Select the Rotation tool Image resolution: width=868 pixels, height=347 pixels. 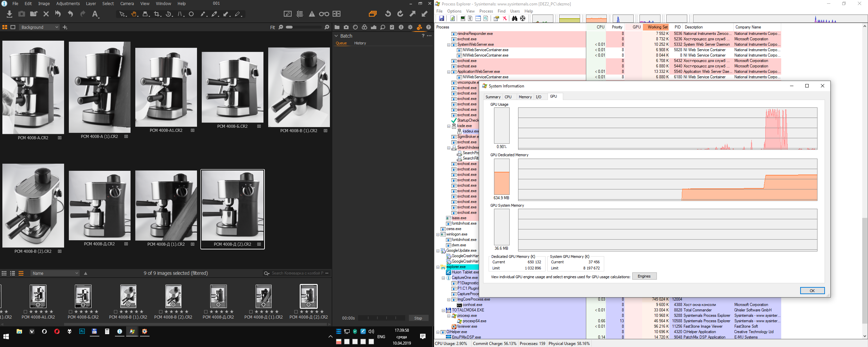(169, 14)
